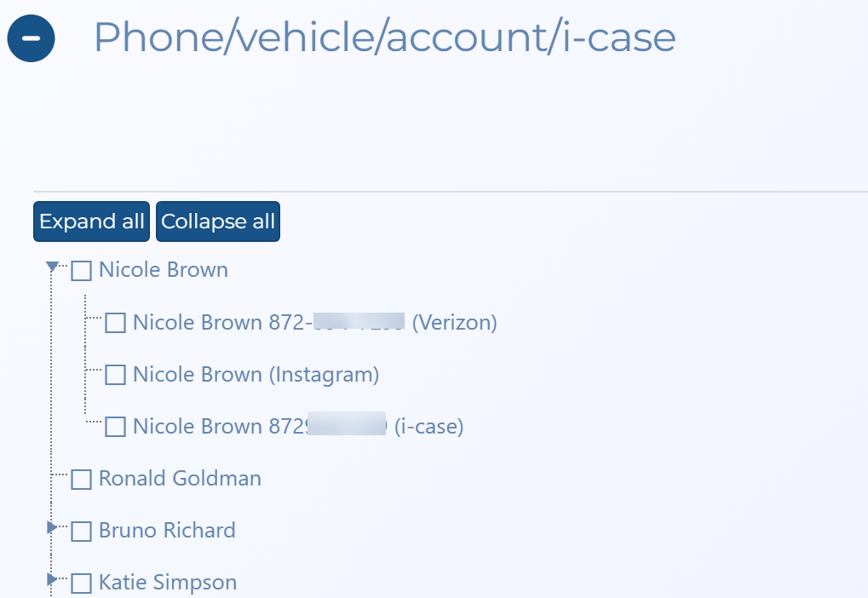Click the Nicole Brown (Instagram) label
Screen dimensions: 868x598
pos(256,375)
